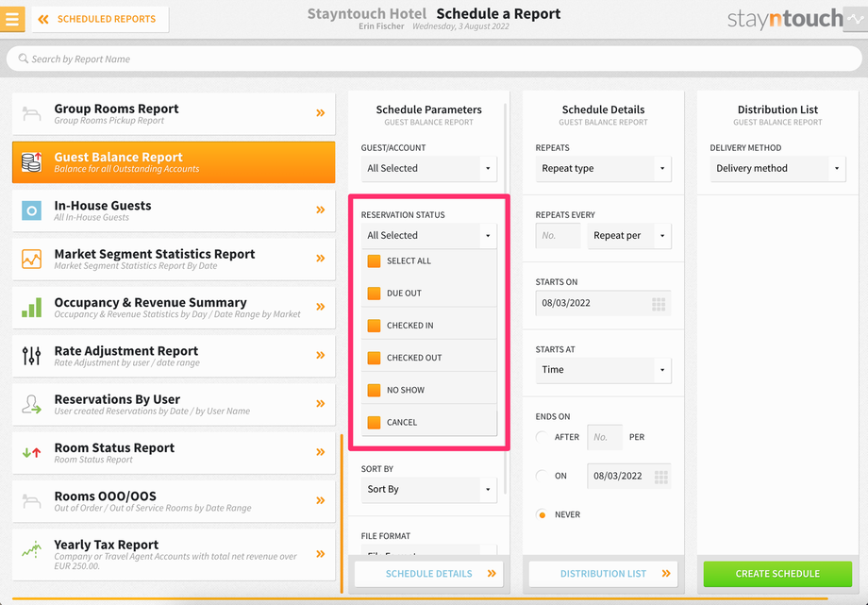Click arrow chevrons on Occupancy & Revenue Summary
This screenshot has width=868, height=605.
321,307
